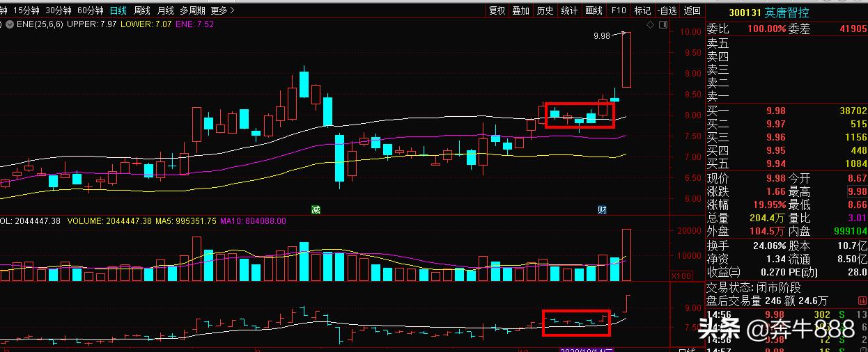The height and width of the screenshot is (352, 868).
Task: Click the 9.98 high price label on chart
Action: (601, 36)
